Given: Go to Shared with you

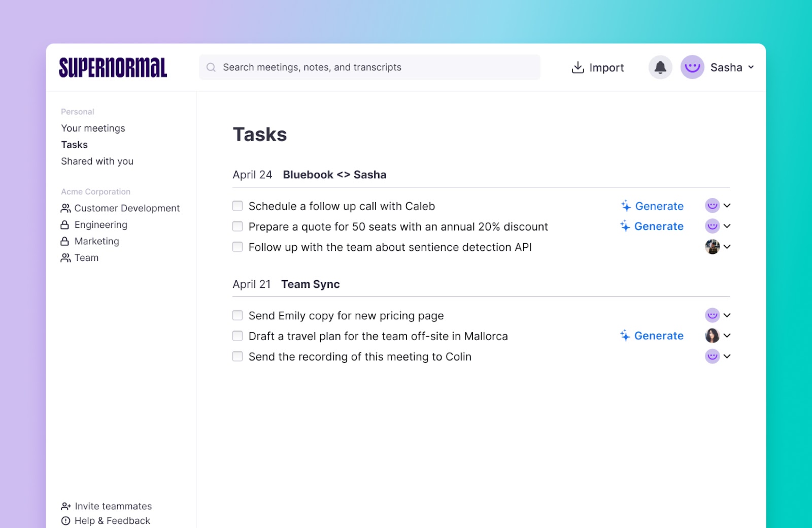Looking at the screenshot, I should (97, 161).
